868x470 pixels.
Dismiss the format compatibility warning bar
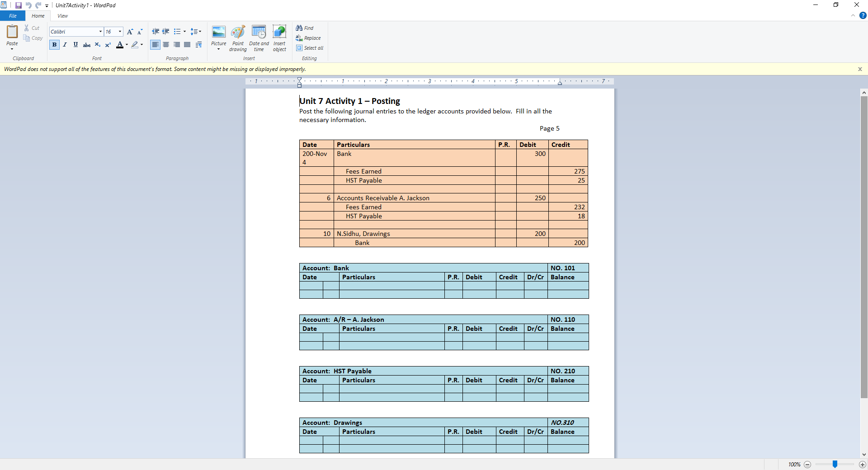click(860, 69)
